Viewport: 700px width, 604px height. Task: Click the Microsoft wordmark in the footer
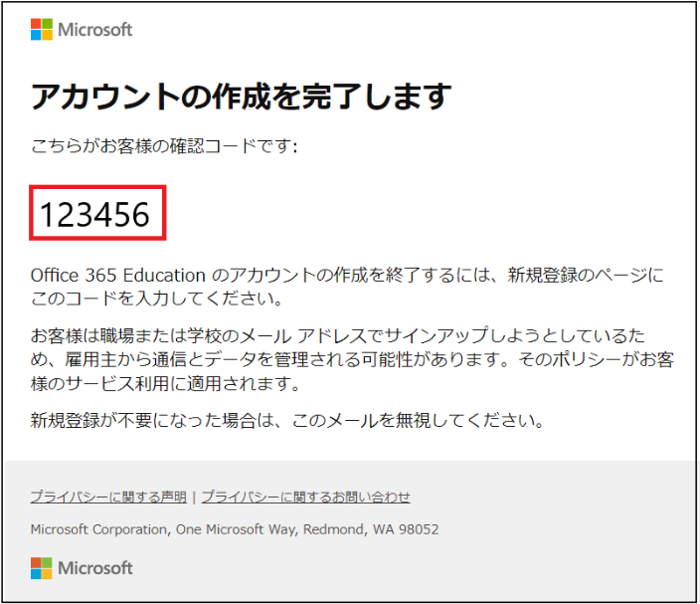point(95,568)
